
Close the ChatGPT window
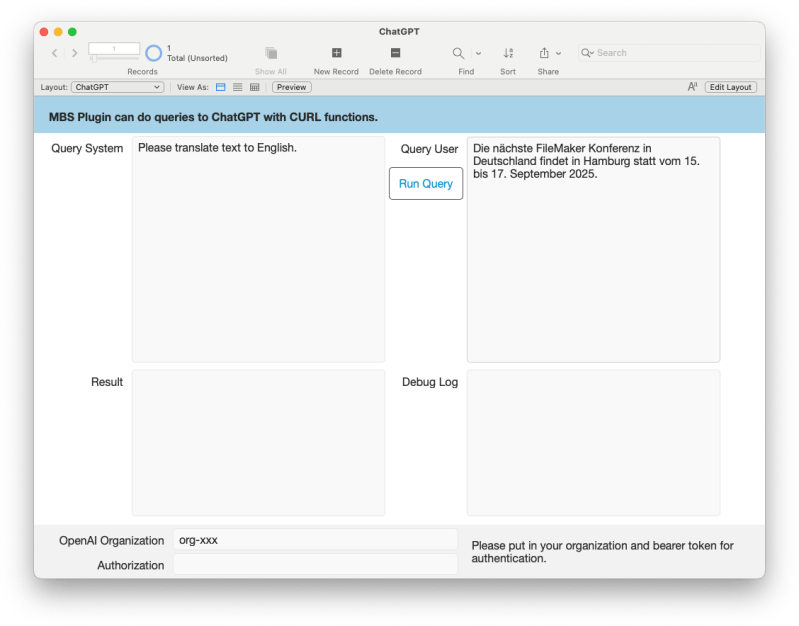[44, 32]
